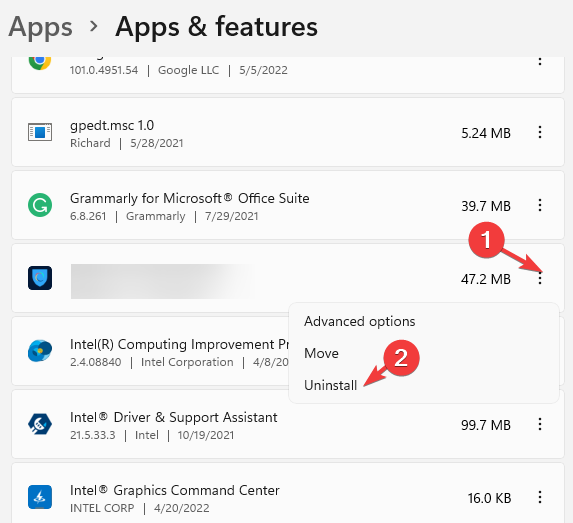Image resolution: width=573 pixels, height=523 pixels.
Task: Select the gpedt.msc 1.0 app name
Action: pyautogui.click(x=112, y=125)
